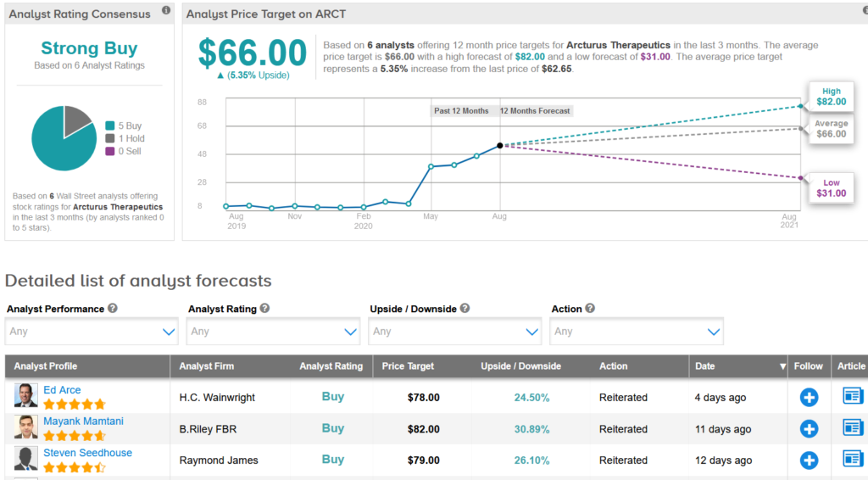The image size is (868, 480).
Task: Click 4 days ago date cell
Action: [721, 398]
